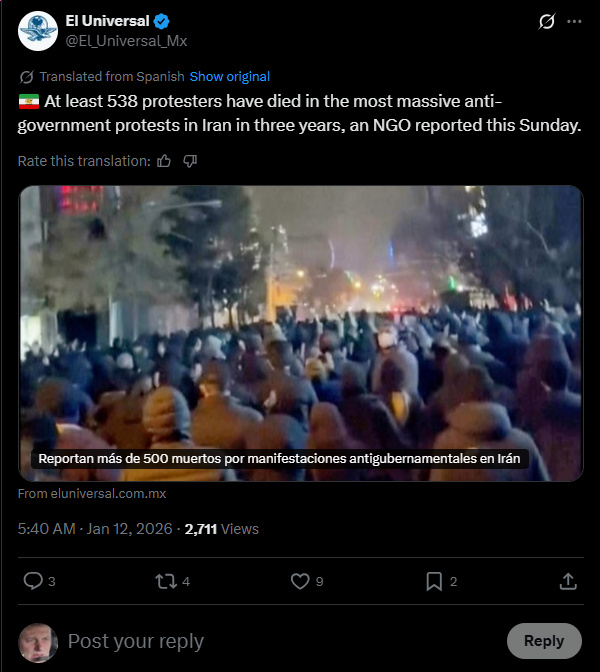The width and height of the screenshot is (600, 672).
Task: Click the blue verified badge
Action: click(x=161, y=21)
